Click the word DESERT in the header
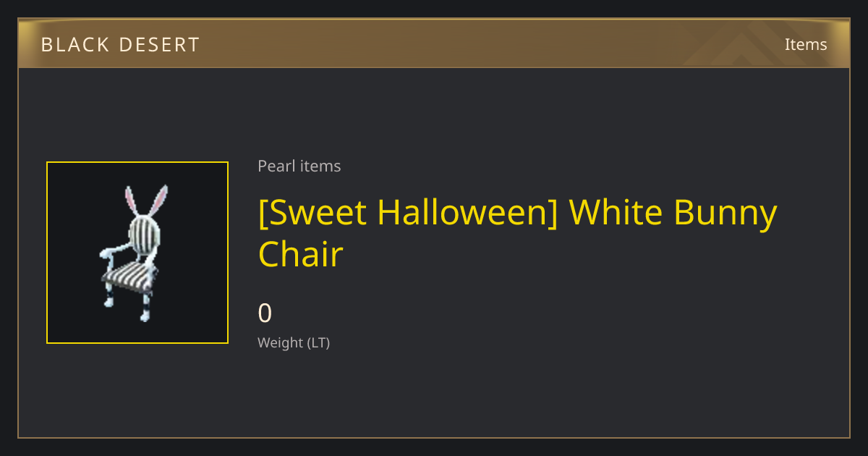 [x=161, y=45]
